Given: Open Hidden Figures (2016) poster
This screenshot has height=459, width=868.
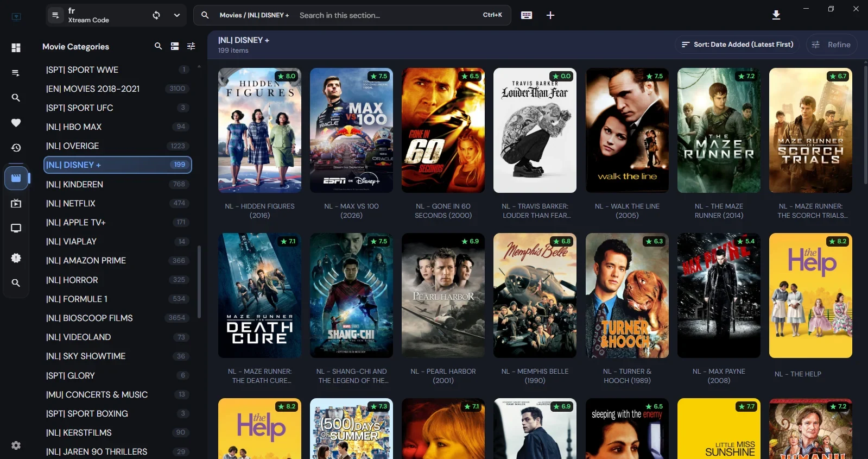Looking at the screenshot, I should (259, 130).
